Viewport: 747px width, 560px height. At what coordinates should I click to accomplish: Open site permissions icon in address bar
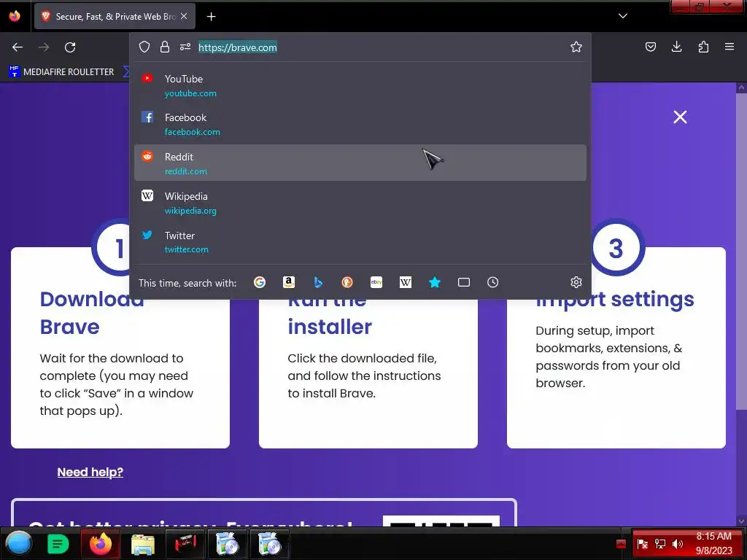185,47
